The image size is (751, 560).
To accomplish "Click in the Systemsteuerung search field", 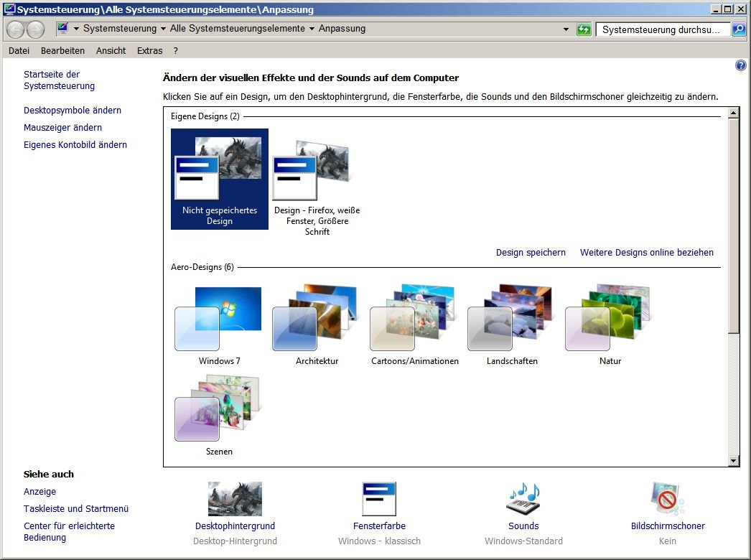I will [659, 29].
